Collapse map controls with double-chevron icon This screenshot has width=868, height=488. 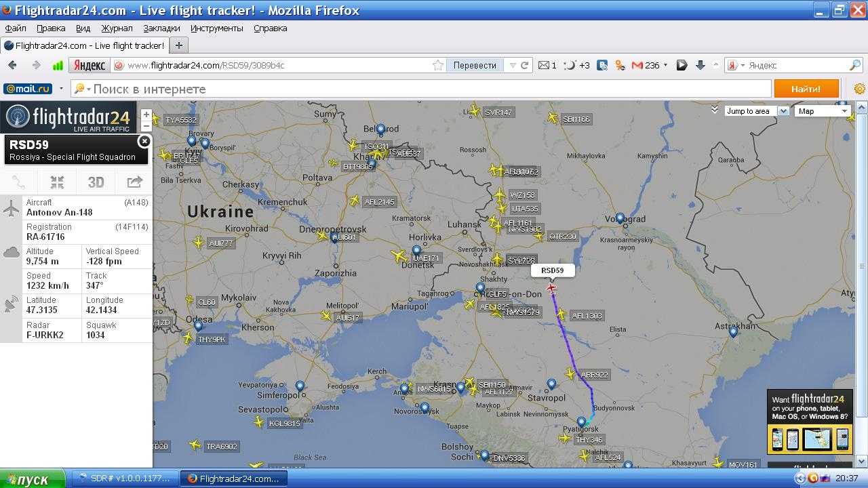[x=714, y=109]
